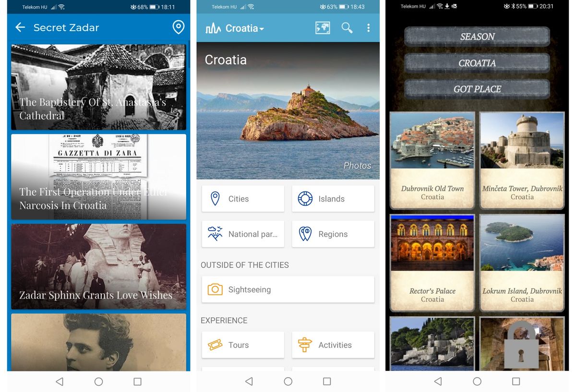Tap Android back triangle on Secret Zadar screen
The width and height of the screenshot is (576, 392).
click(x=60, y=381)
